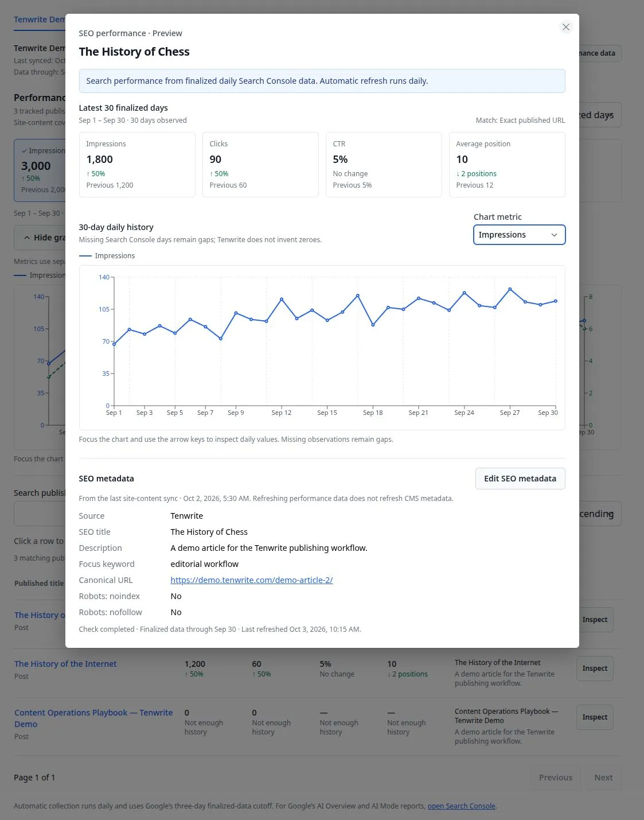644x820 pixels.
Task: Close the SEO performance preview dialog
Action: coord(565,27)
